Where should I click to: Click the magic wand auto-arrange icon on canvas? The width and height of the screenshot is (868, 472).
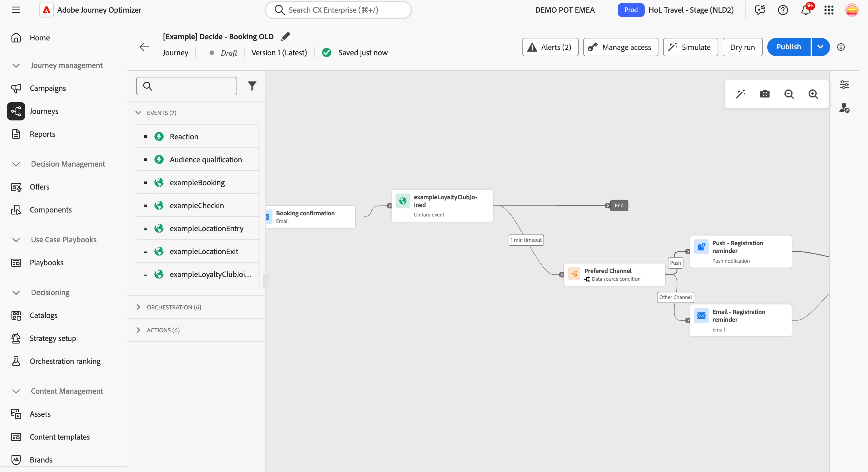[740, 94]
